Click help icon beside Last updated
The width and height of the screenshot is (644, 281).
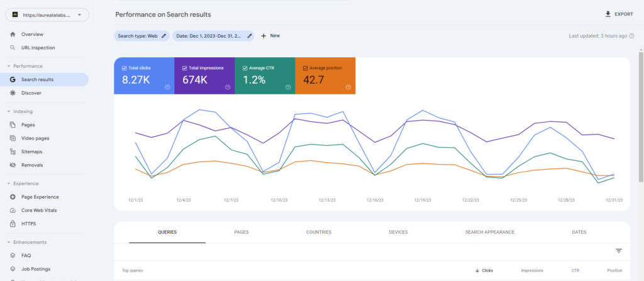631,36
